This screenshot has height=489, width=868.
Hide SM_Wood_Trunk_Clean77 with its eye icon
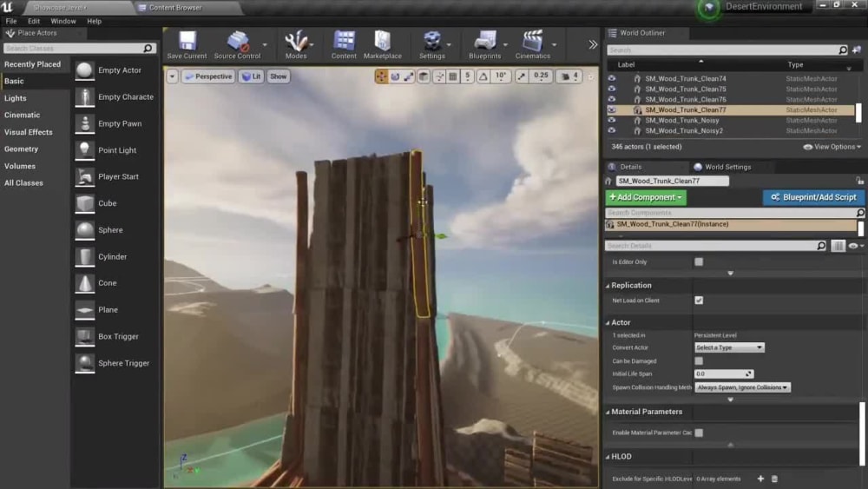[612, 109]
